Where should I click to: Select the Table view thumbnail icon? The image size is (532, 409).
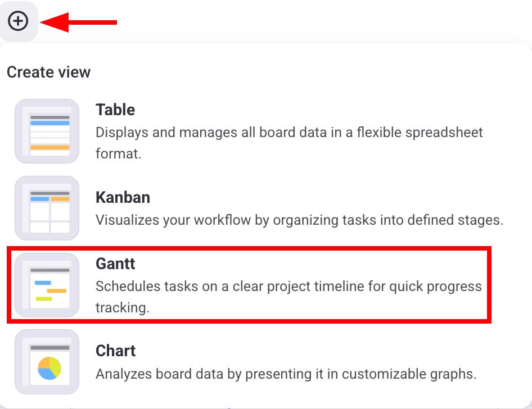click(x=47, y=131)
